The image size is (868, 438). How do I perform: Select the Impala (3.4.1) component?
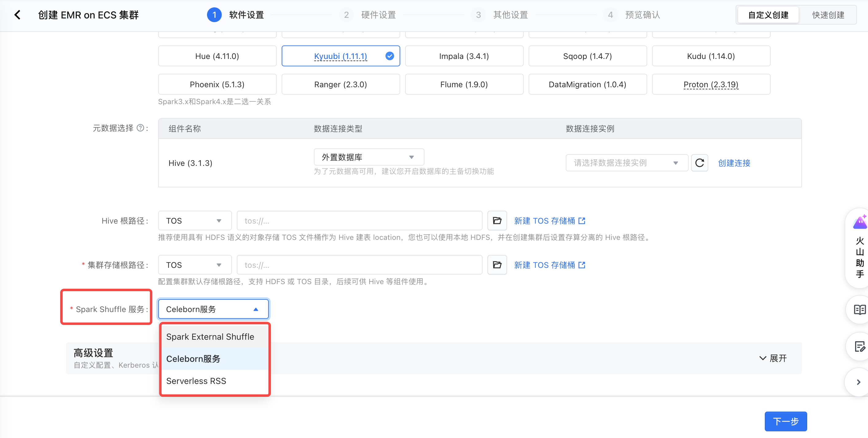pyautogui.click(x=464, y=56)
